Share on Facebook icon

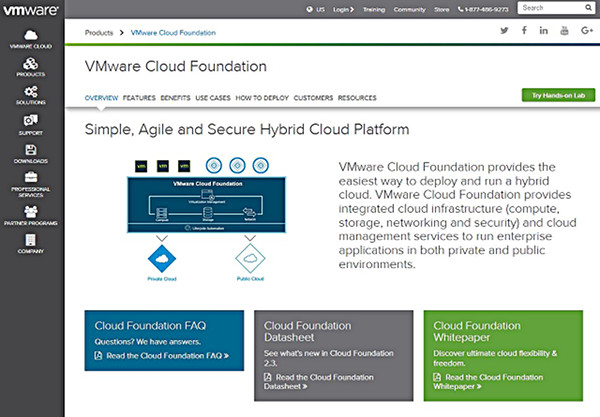pyautogui.click(x=524, y=30)
